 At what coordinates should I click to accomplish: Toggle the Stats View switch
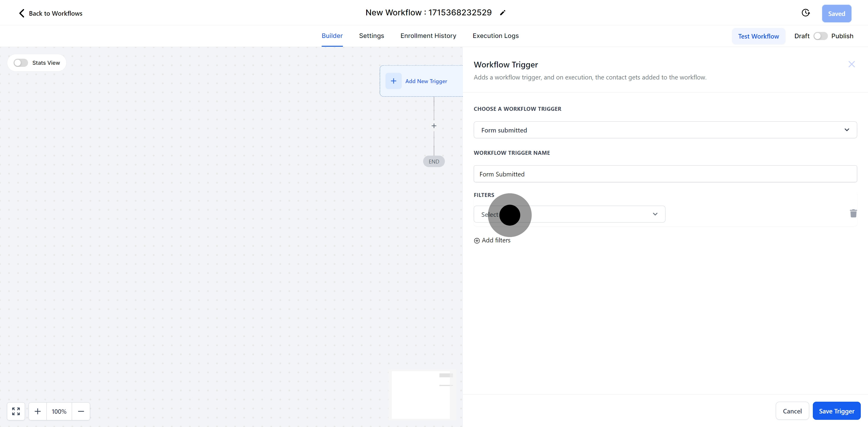20,63
